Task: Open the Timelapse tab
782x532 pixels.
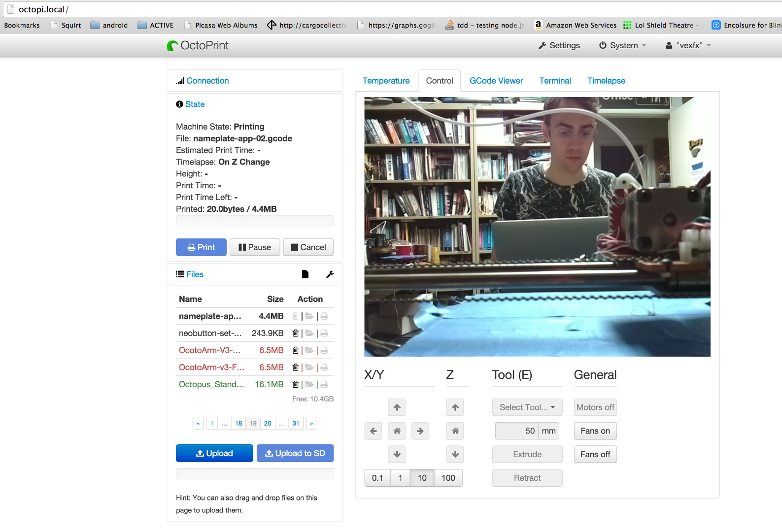Action: [x=606, y=81]
